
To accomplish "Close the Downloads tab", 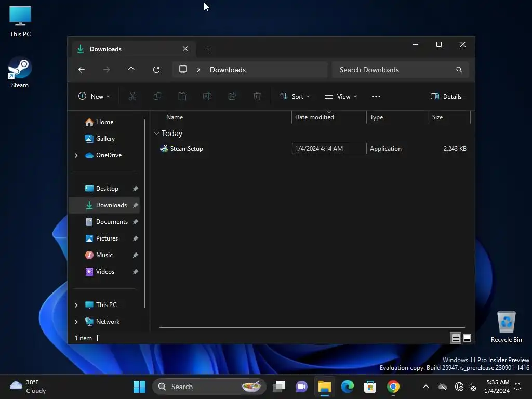I will 185,49.
